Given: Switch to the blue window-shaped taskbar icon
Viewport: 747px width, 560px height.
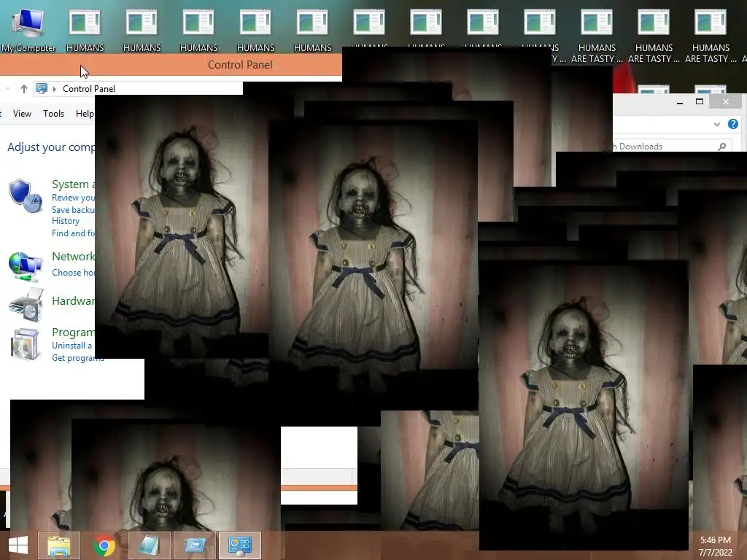Looking at the screenshot, I should 194,545.
